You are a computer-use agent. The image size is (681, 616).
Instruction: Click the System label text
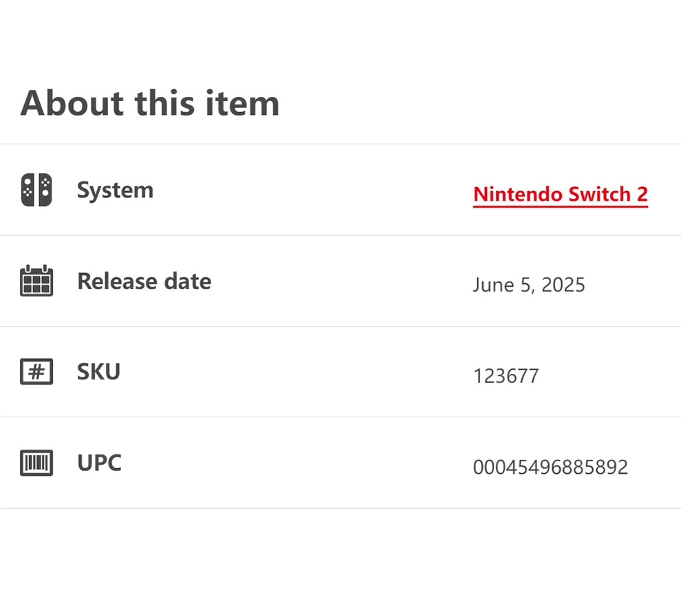click(x=115, y=190)
